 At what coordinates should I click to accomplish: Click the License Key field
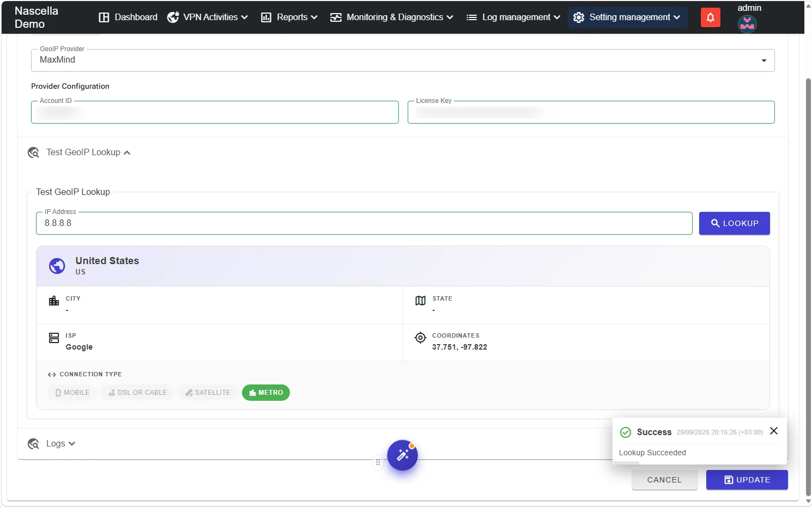click(x=591, y=112)
